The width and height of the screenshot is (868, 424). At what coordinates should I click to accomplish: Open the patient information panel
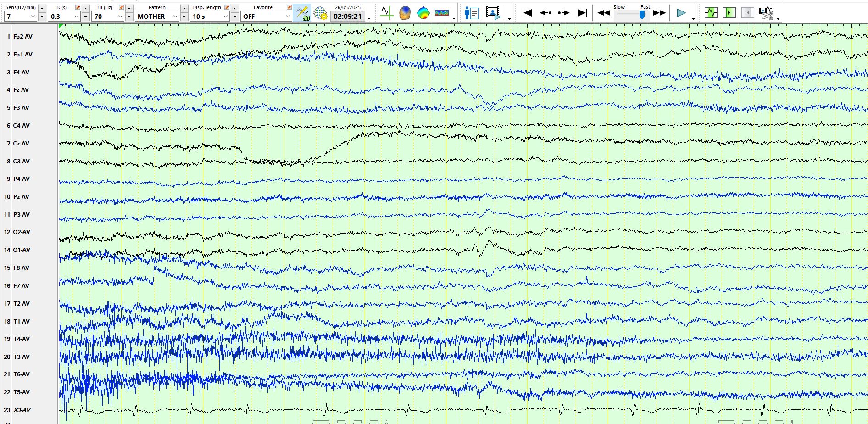tap(471, 13)
